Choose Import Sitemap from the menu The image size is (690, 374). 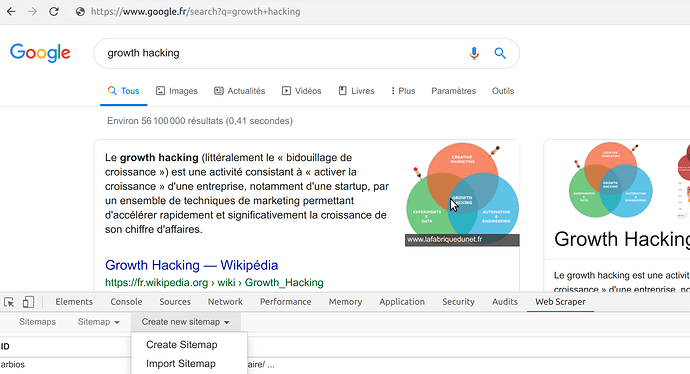pos(181,363)
